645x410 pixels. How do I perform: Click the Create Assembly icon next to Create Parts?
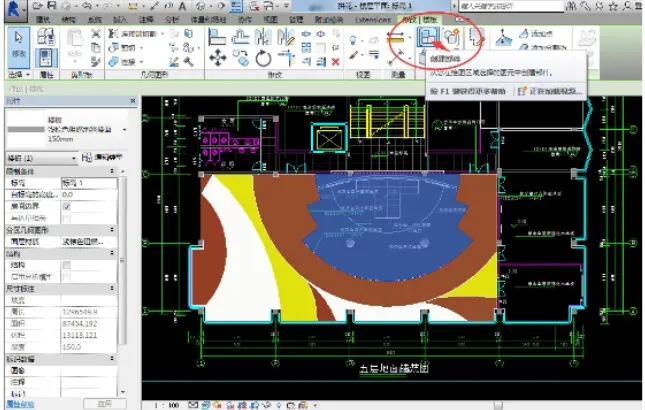tap(452, 37)
